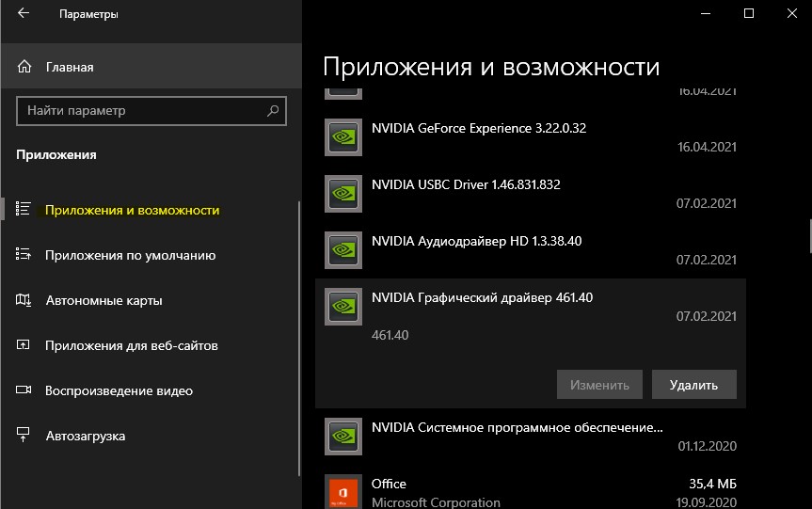812x509 pixels.
Task: Go back using the arrow icon
Action: click(24, 13)
